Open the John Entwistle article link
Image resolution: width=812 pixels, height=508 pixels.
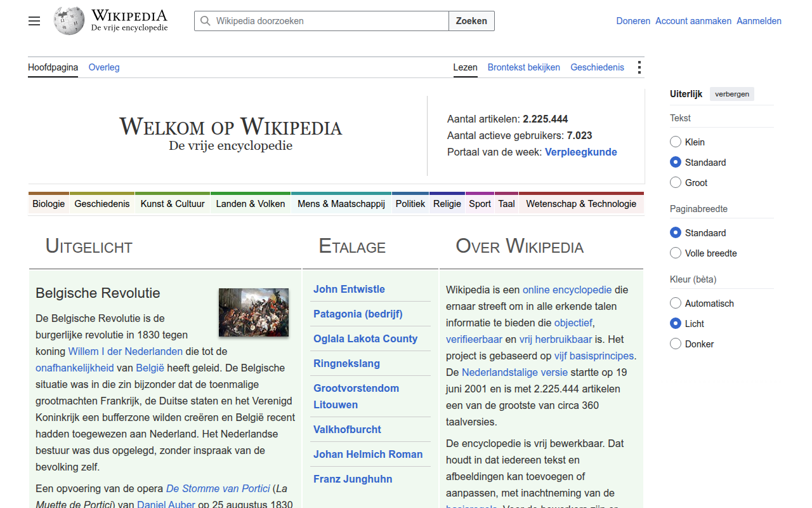pyautogui.click(x=349, y=290)
